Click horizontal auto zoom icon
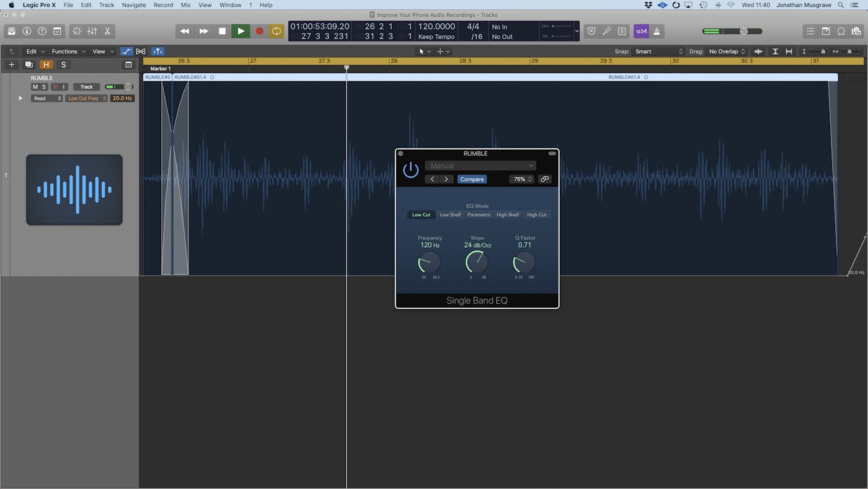This screenshot has height=489, width=868. pyautogui.click(x=789, y=52)
